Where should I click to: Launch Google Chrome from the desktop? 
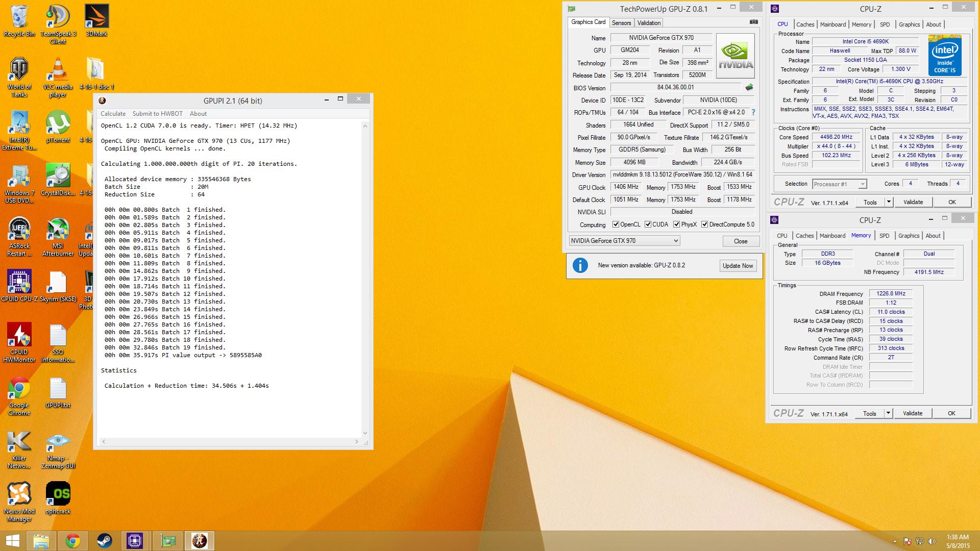19,396
